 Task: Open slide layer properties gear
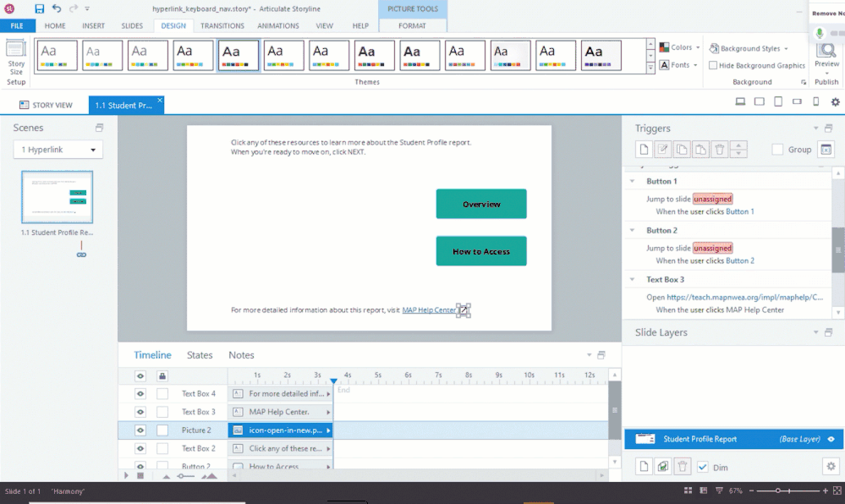click(830, 467)
